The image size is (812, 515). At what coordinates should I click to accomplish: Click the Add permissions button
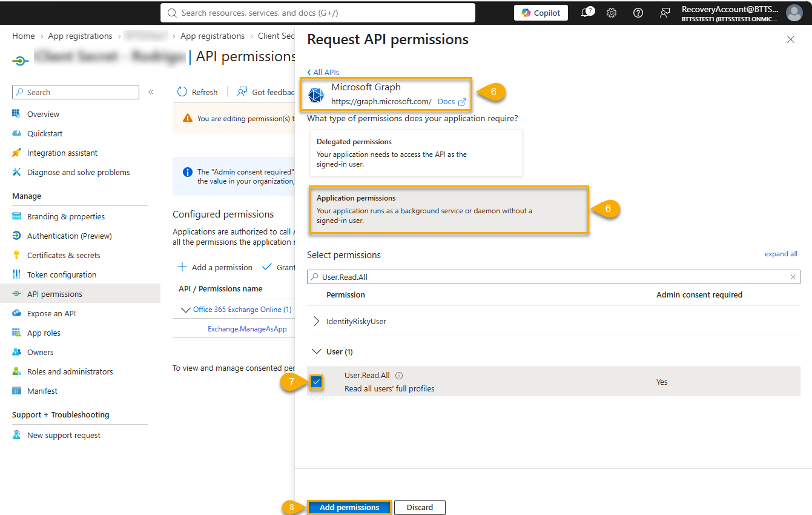point(349,508)
